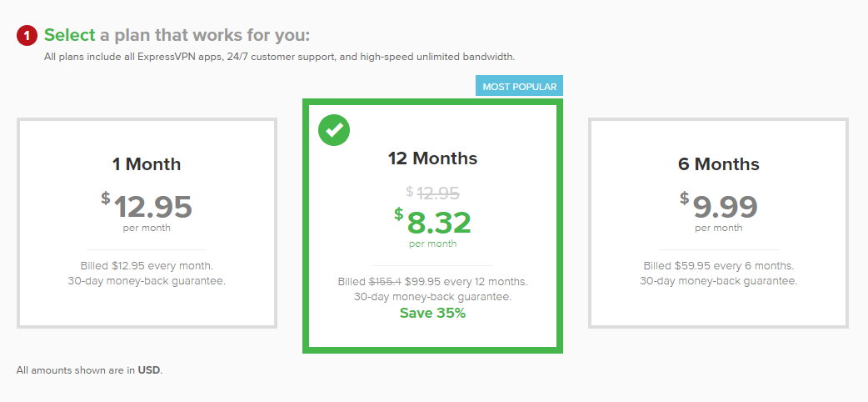The image size is (868, 402).
Task: Click the red step number 1 badge
Action: [27, 36]
